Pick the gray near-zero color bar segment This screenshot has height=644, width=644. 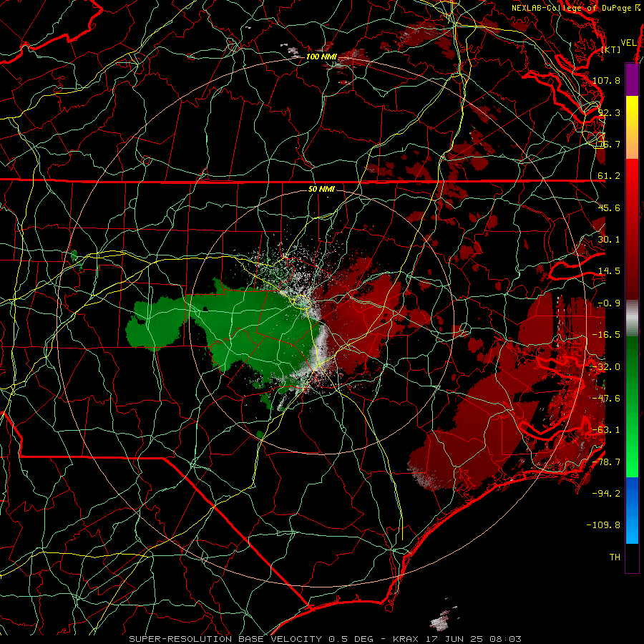click(x=632, y=316)
